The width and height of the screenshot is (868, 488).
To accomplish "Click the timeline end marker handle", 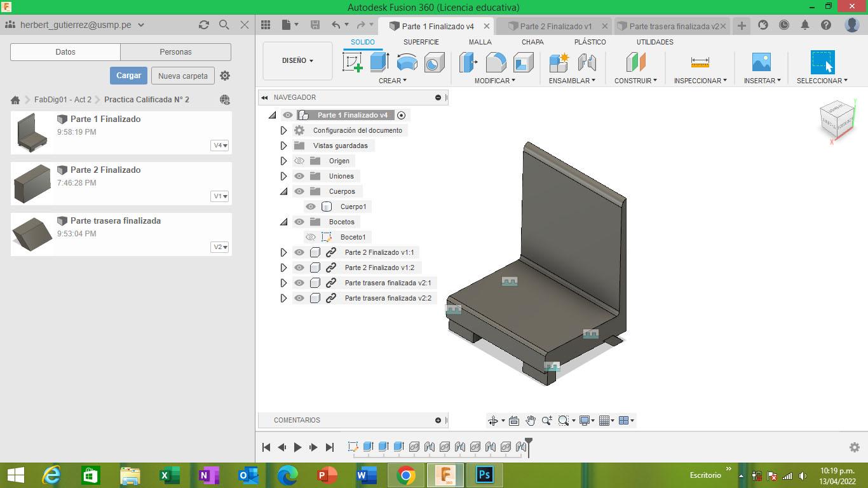I will pos(528,442).
